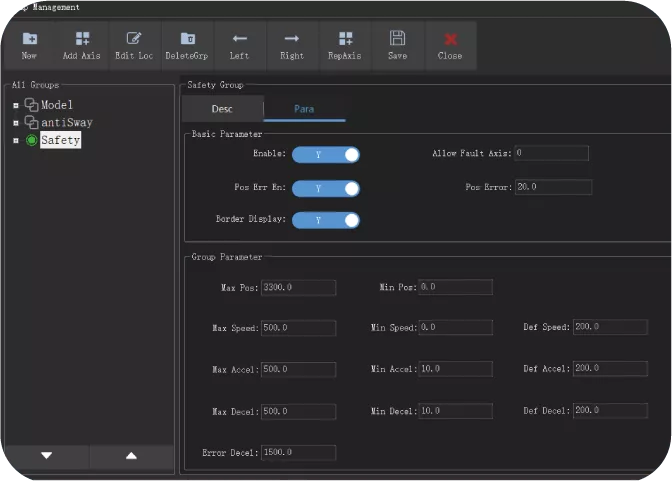Click the Pos Error input field
This screenshot has width=672, height=483.
553,187
